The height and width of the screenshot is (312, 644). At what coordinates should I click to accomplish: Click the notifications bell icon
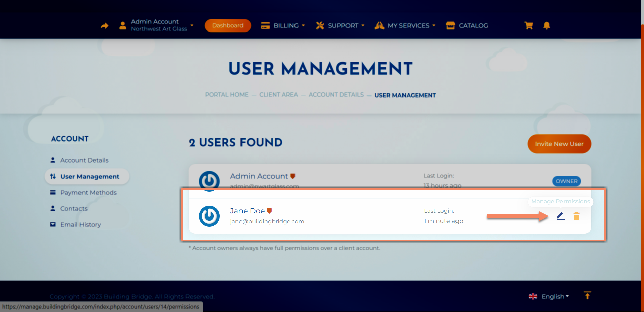coord(546,26)
